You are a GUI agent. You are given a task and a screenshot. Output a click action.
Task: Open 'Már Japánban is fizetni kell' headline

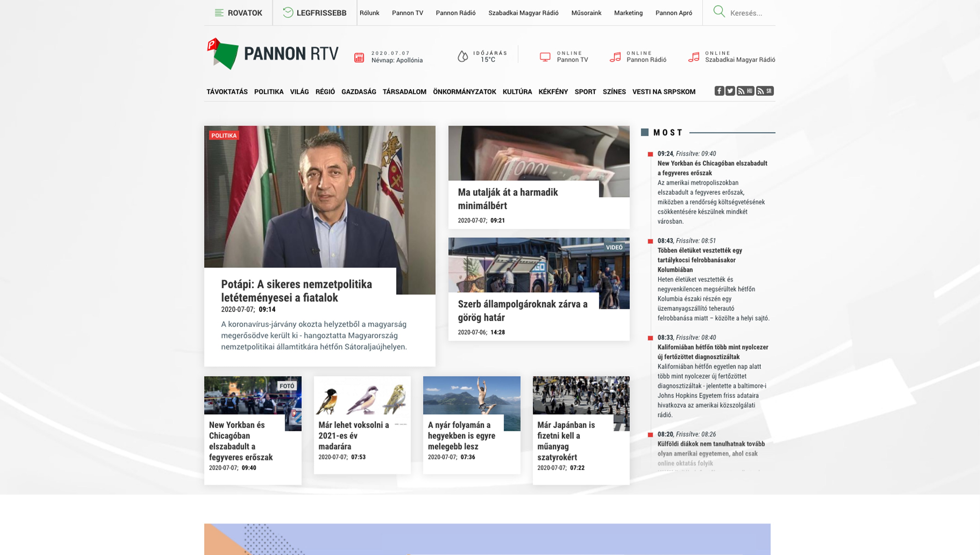[566, 441]
